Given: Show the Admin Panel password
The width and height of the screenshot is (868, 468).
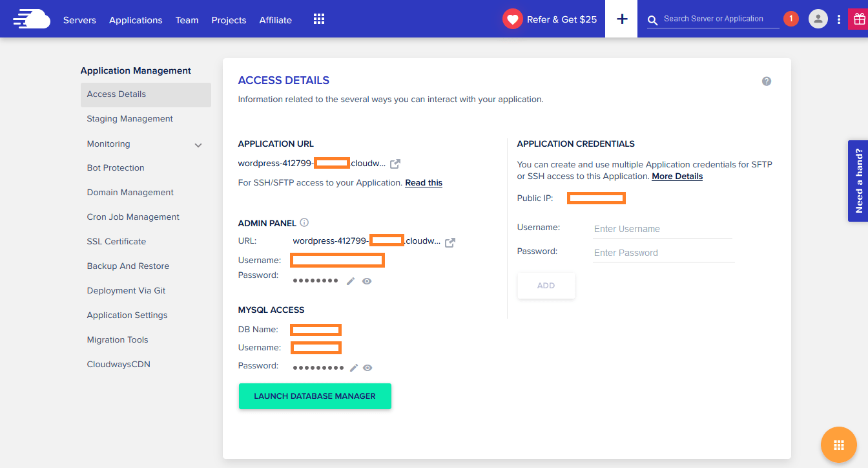Looking at the screenshot, I should coord(367,281).
